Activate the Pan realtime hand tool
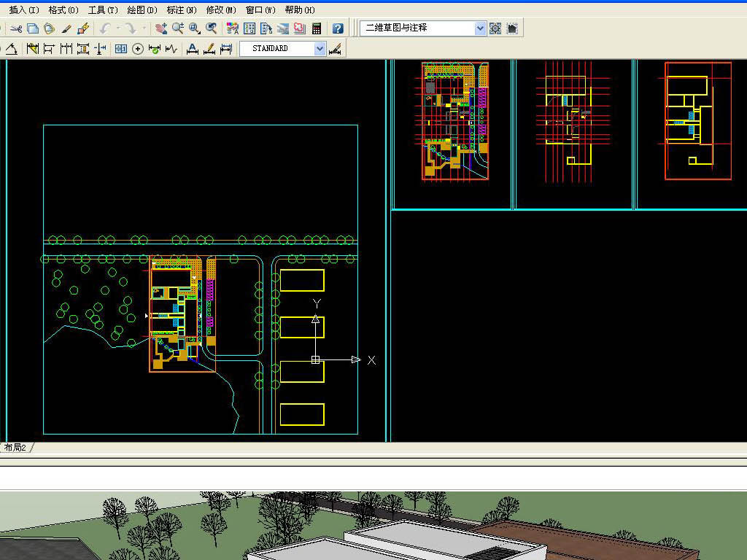The width and height of the screenshot is (747, 560). click(x=160, y=28)
